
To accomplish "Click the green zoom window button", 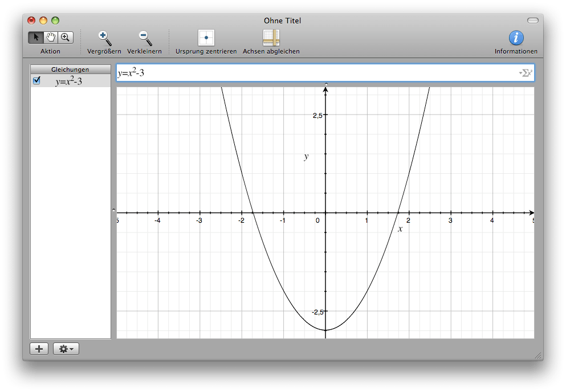I will [55, 21].
